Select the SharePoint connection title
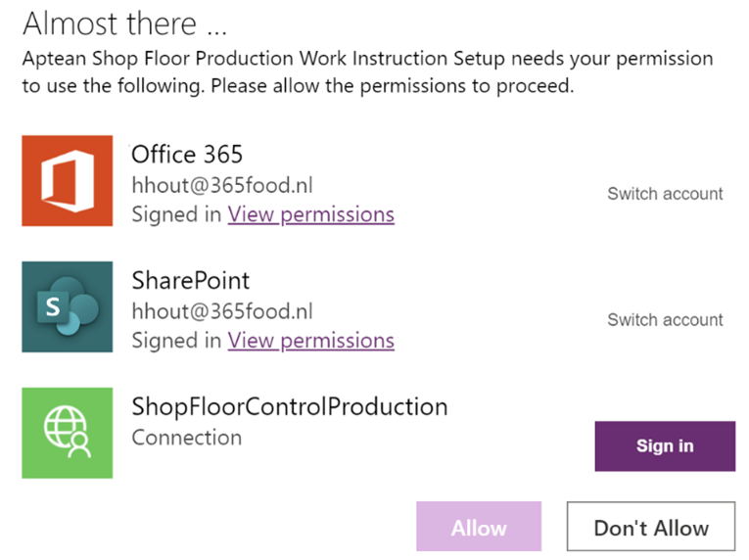The width and height of the screenshot is (749, 560). tap(191, 281)
